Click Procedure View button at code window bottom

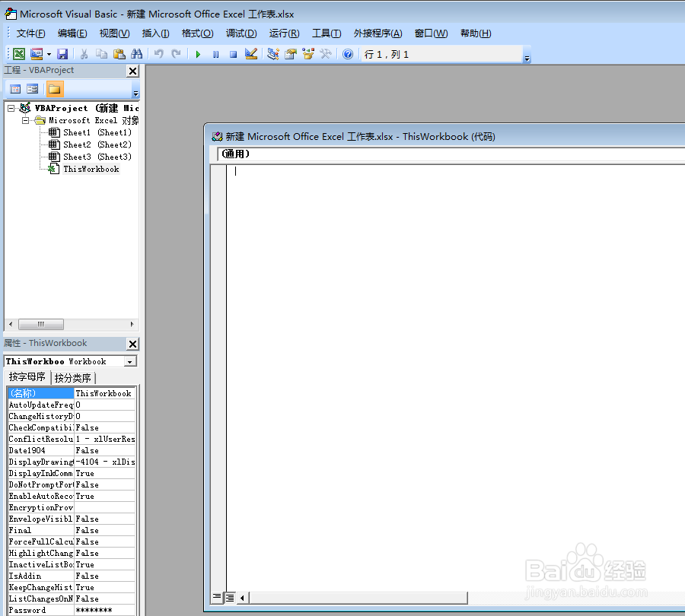pos(217,597)
